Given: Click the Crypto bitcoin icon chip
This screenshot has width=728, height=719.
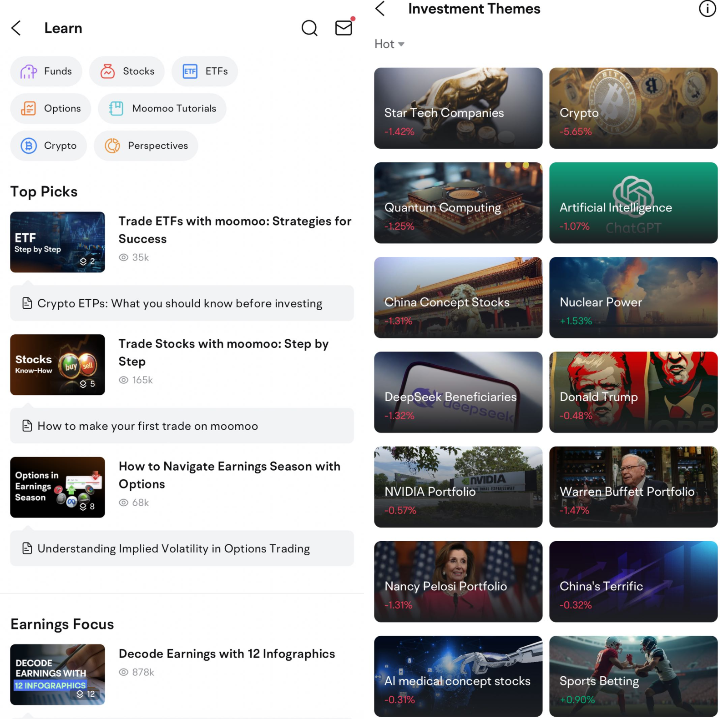Looking at the screenshot, I should (x=29, y=146).
